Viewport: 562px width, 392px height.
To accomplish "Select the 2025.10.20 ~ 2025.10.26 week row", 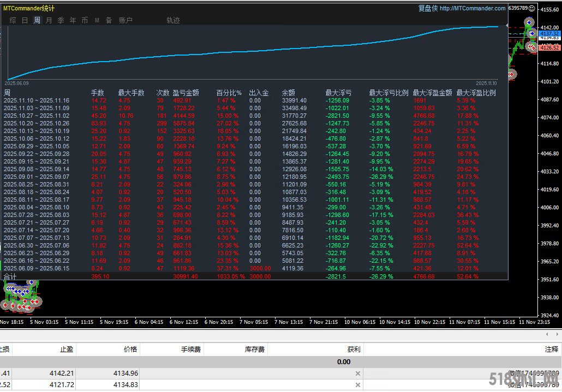I will (x=37, y=124).
